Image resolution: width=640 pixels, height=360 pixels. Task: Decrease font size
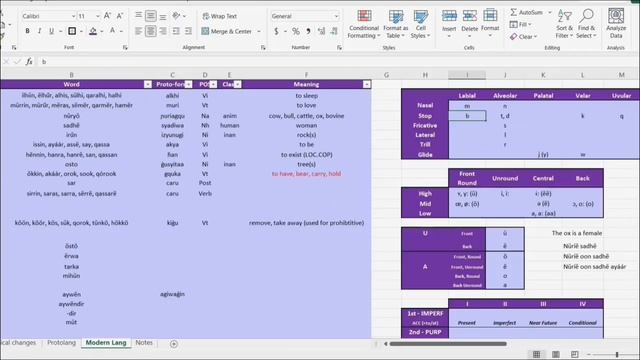(x=120, y=16)
